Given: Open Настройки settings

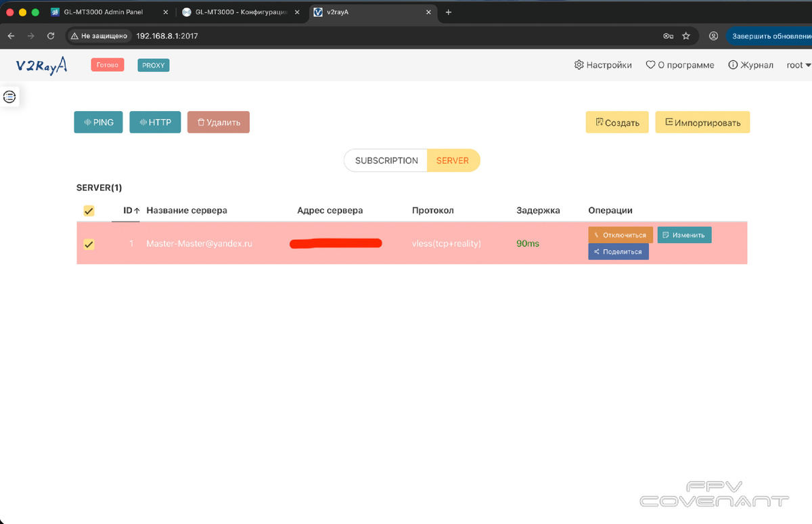Looking at the screenshot, I should click(603, 65).
